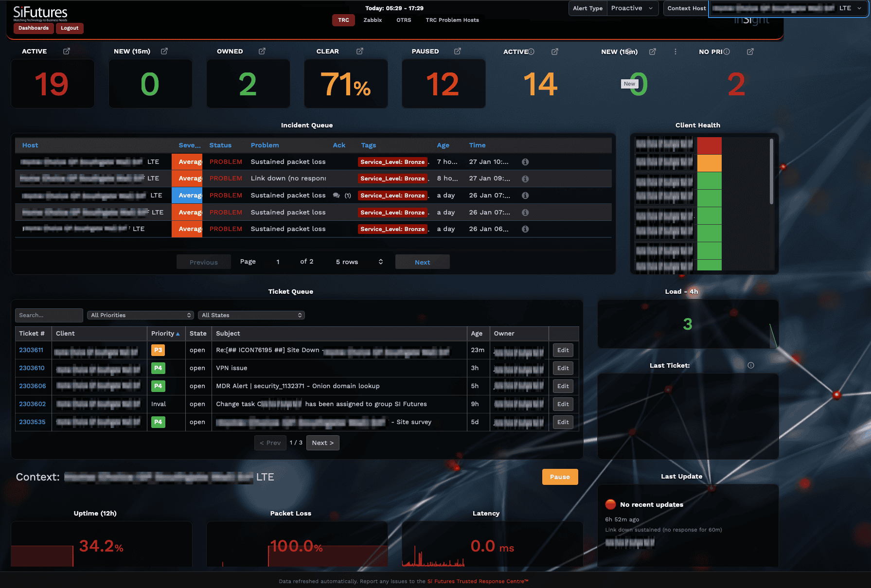Edit ticket 2303606
The width and height of the screenshot is (871, 588).
[x=563, y=386]
